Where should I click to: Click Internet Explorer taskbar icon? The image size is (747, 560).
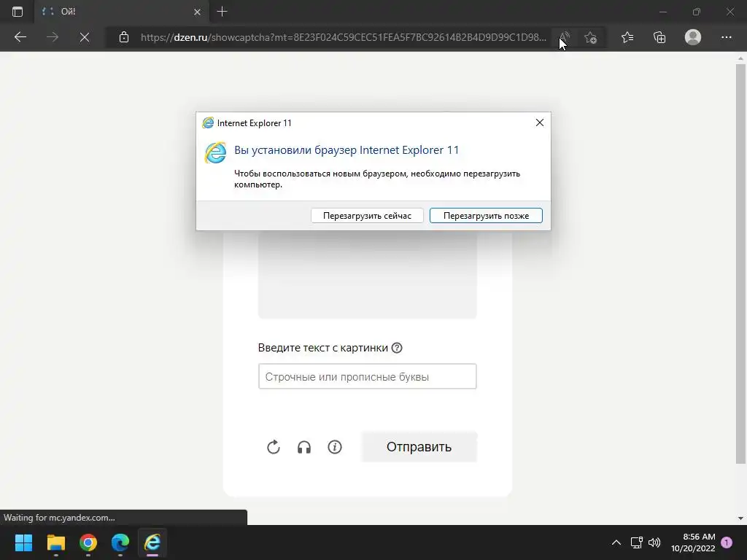pyautogui.click(x=152, y=542)
